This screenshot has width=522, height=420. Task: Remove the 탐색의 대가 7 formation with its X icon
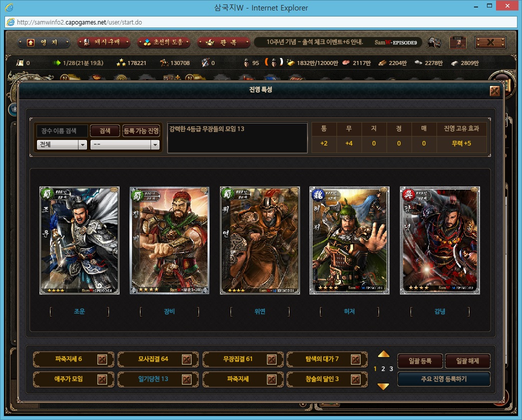(355, 359)
